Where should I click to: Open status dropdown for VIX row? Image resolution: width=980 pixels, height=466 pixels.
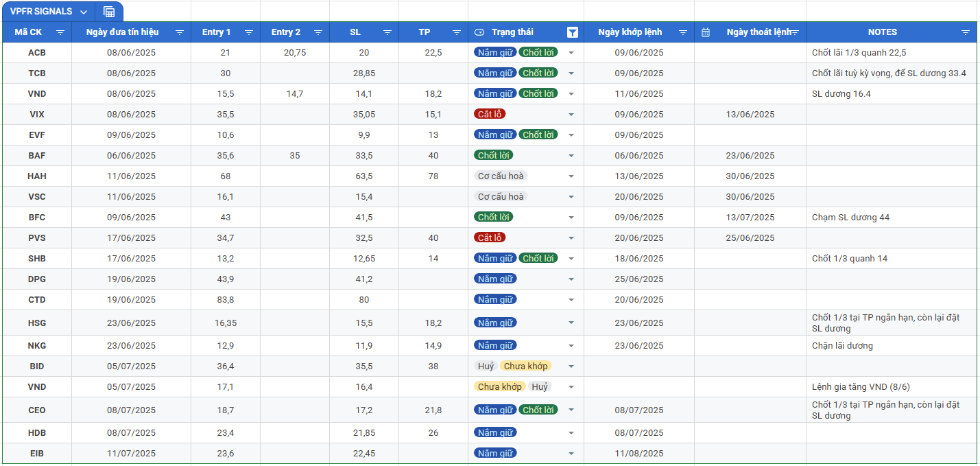[571, 115]
